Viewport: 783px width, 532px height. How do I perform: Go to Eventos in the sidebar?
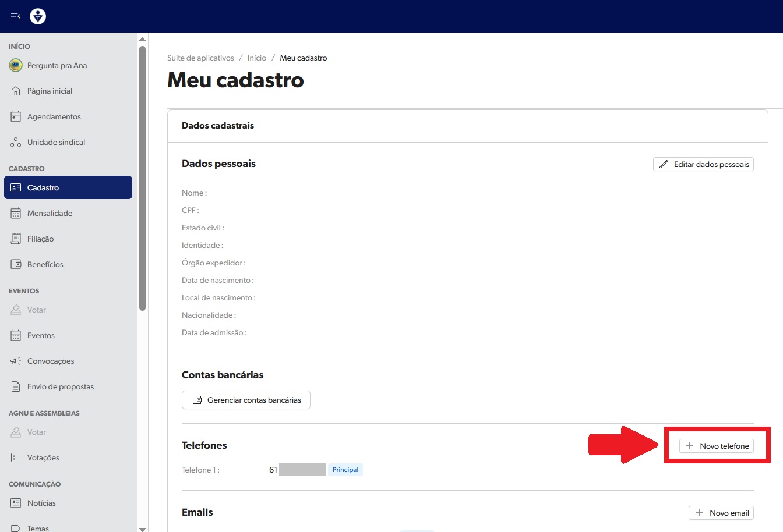click(x=41, y=335)
